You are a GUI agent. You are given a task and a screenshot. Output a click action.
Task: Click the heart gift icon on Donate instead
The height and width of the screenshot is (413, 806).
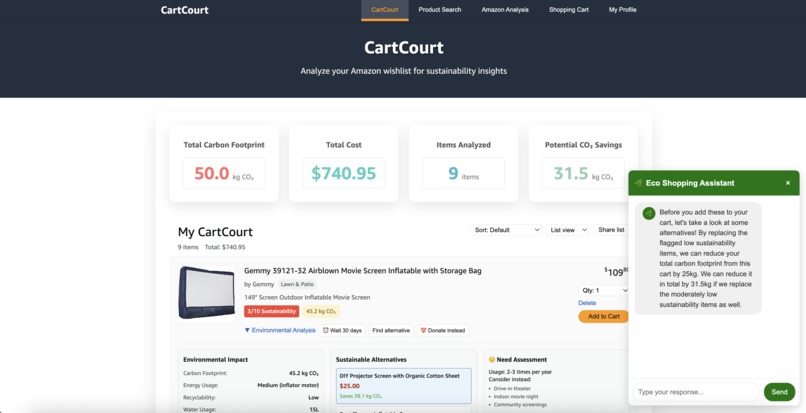pyautogui.click(x=423, y=330)
